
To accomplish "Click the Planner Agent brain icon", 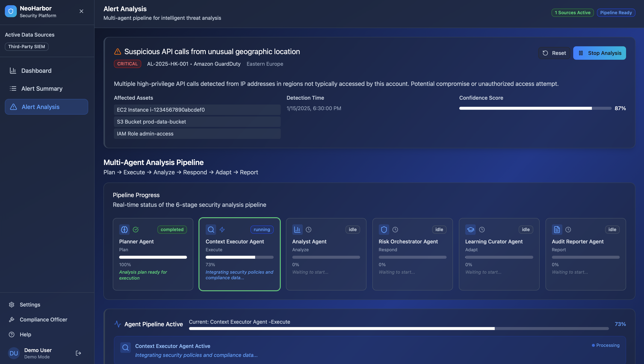I will pyautogui.click(x=124, y=229).
